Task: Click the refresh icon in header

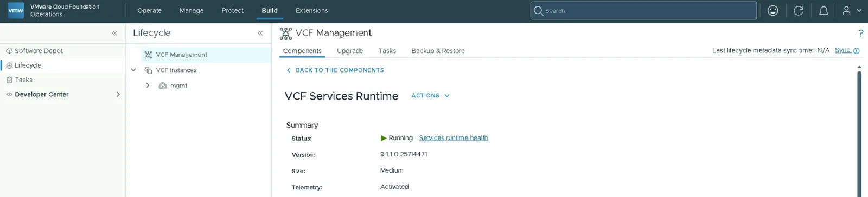Action: pos(799,11)
